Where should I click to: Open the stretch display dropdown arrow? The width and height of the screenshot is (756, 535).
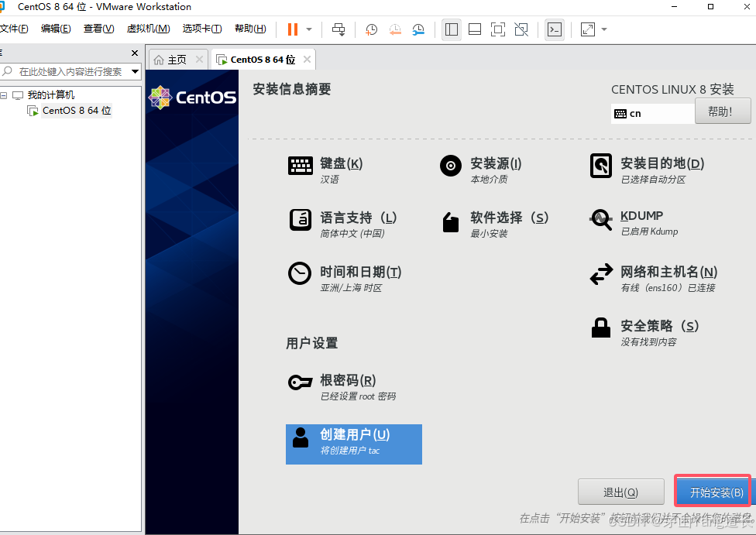coord(604,29)
